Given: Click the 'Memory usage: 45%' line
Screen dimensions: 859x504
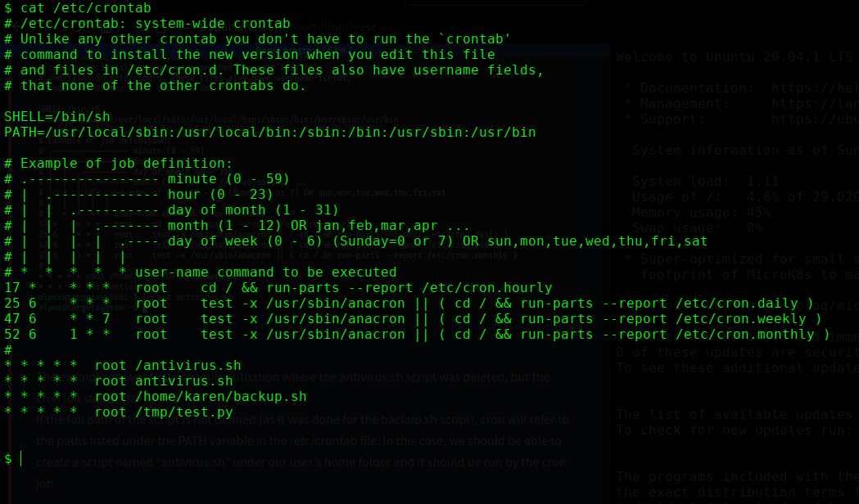Looking at the screenshot, I should click(x=700, y=213).
